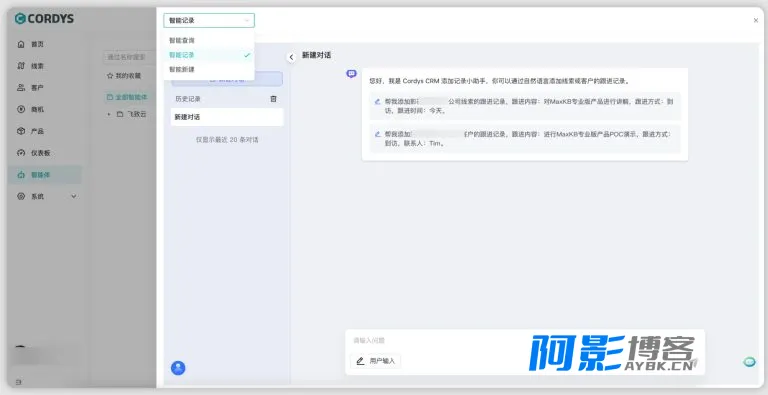Choose 智能新建 from the dropdown list
The height and width of the screenshot is (395, 768).
(x=209, y=70)
